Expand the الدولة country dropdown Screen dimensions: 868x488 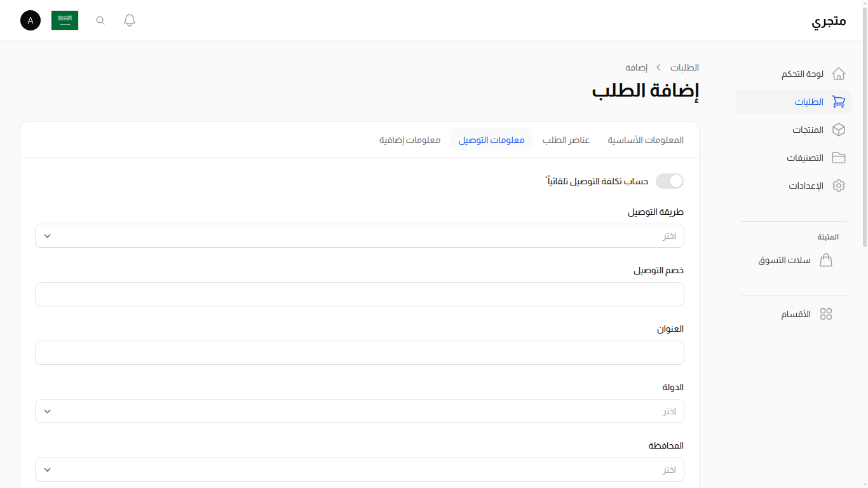click(x=360, y=411)
